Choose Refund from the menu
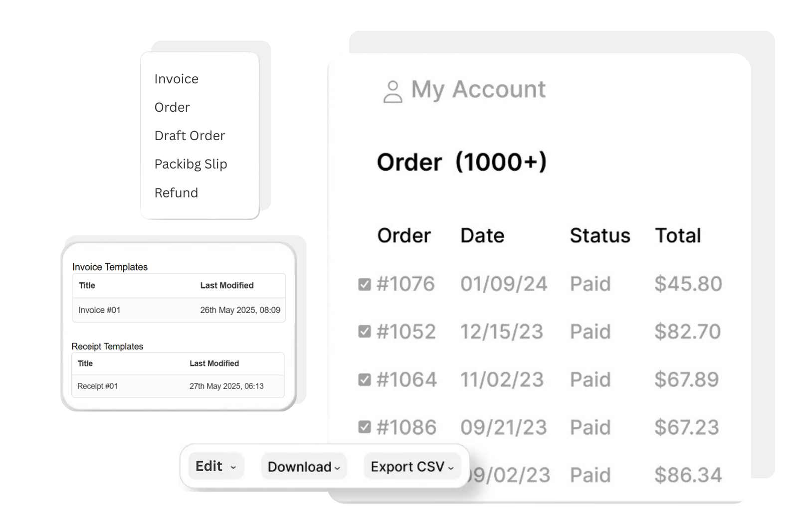 (176, 193)
